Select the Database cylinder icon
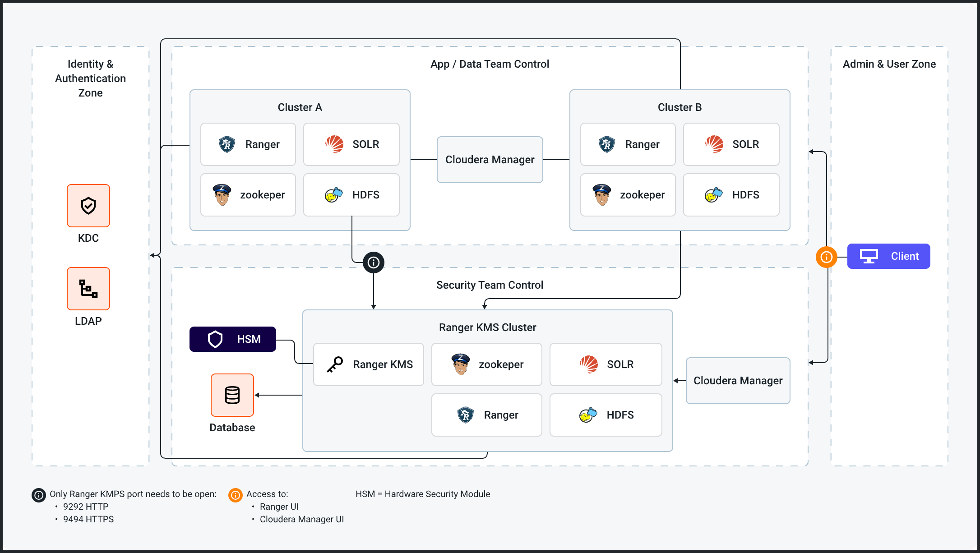The width and height of the screenshot is (980, 553). click(232, 395)
